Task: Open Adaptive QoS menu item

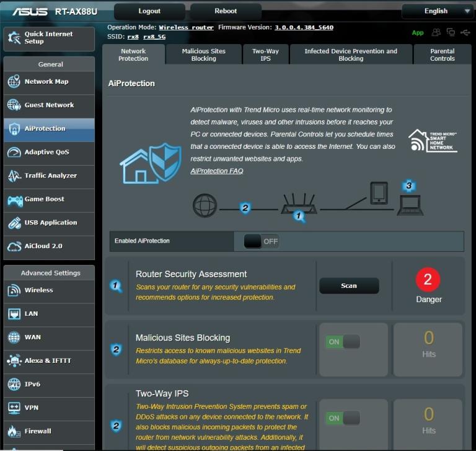Action: click(x=49, y=152)
